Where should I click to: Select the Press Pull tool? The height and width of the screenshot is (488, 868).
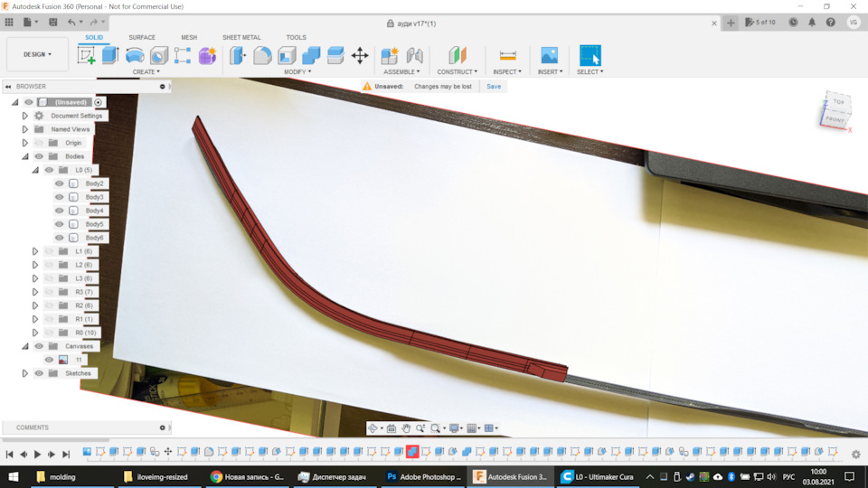[x=238, y=55]
